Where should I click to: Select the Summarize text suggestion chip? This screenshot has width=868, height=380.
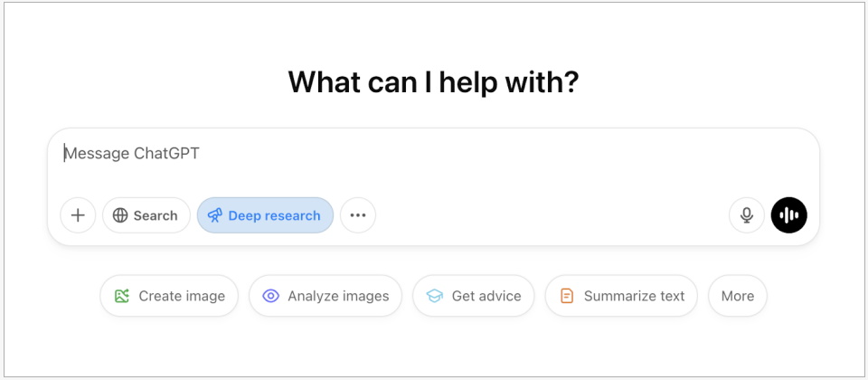[621, 296]
